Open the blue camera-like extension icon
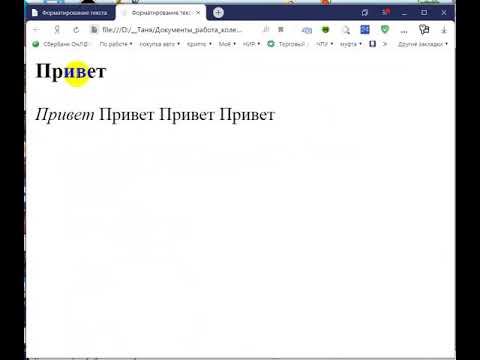This screenshot has height=360, width=480. [307, 30]
